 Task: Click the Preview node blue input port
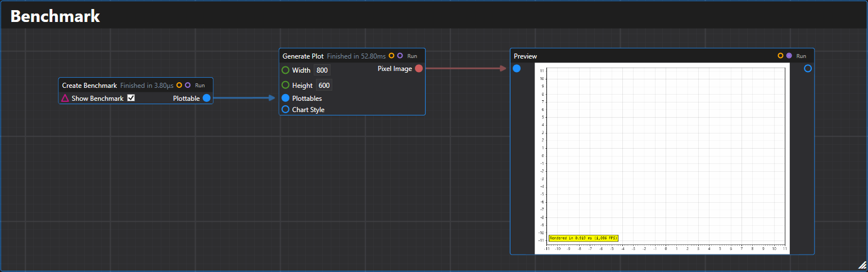pos(517,69)
